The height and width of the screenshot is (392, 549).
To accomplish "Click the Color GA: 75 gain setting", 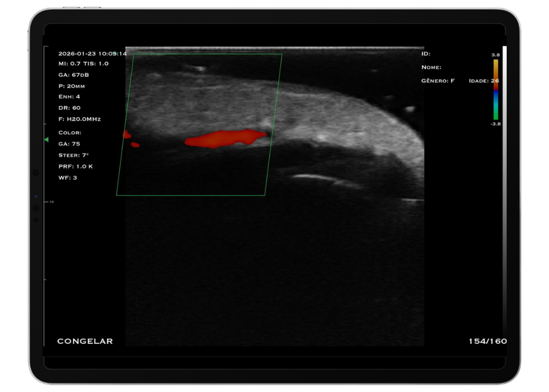I will pyautogui.click(x=69, y=144).
